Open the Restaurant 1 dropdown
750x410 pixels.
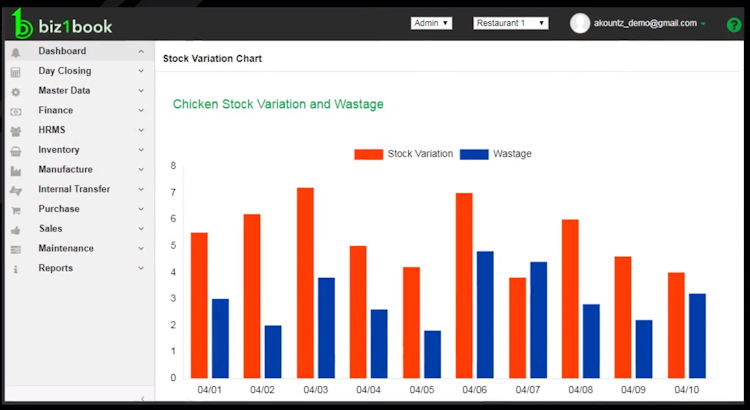pos(511,23)
